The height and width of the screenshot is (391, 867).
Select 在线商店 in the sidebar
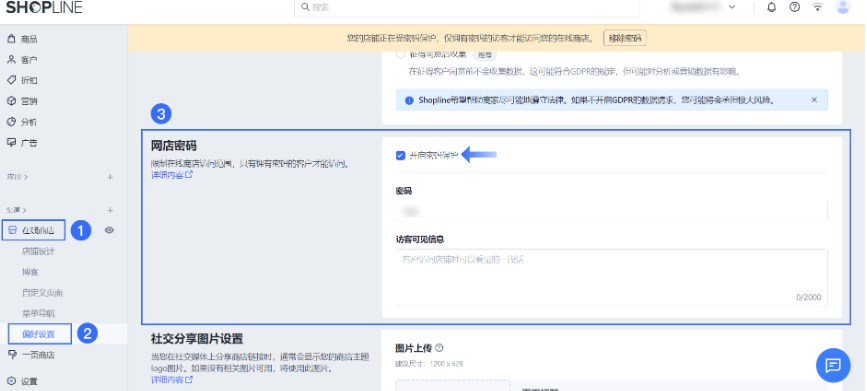(33, 230)
